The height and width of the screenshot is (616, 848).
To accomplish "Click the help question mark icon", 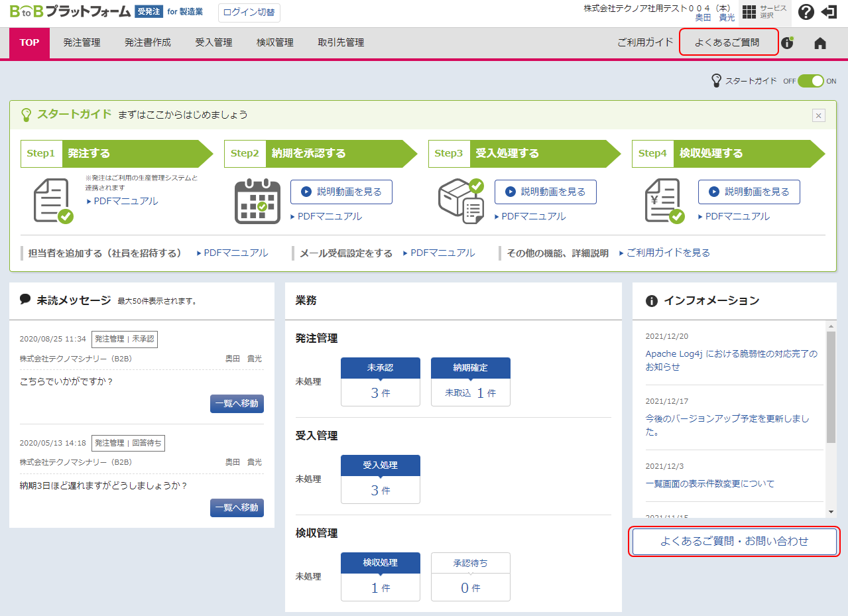I will [806, 12].
